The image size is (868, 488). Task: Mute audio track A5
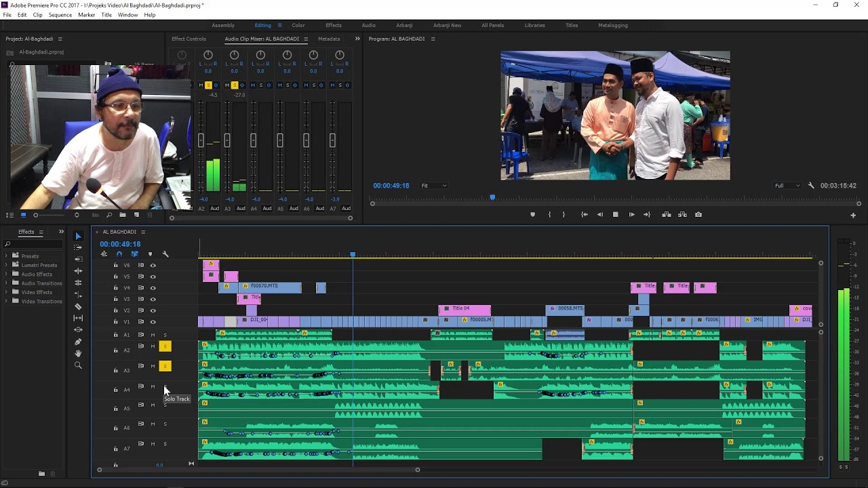[x=153, y=405]
